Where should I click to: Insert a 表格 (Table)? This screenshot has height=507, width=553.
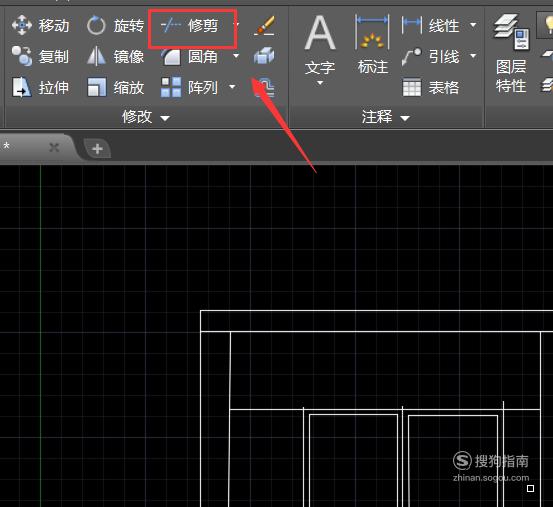431,87
